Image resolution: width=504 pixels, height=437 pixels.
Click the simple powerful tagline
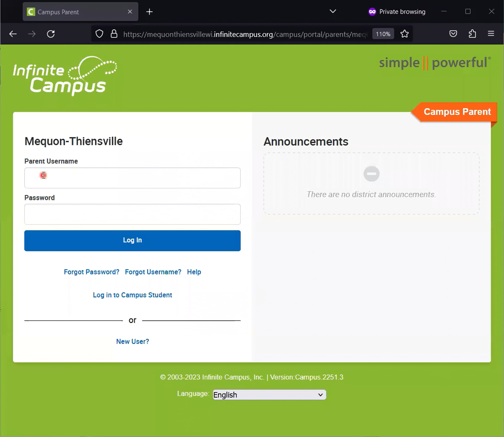[x=435, y=63]
